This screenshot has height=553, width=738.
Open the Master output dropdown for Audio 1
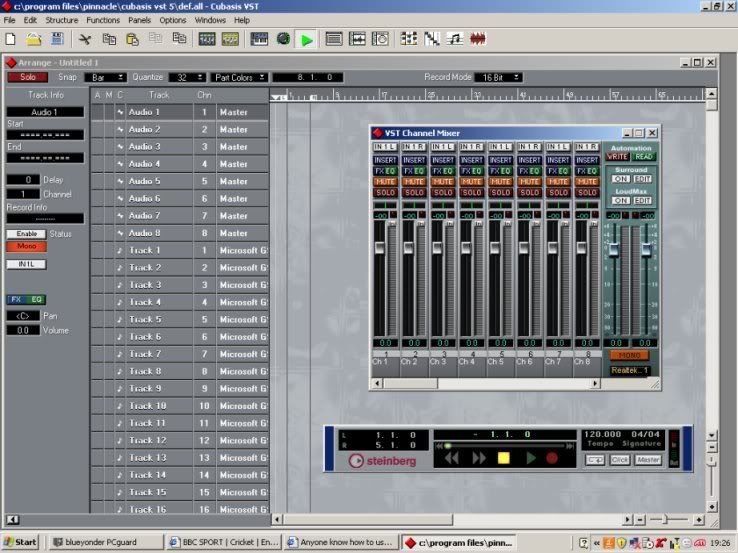point(242,112)
